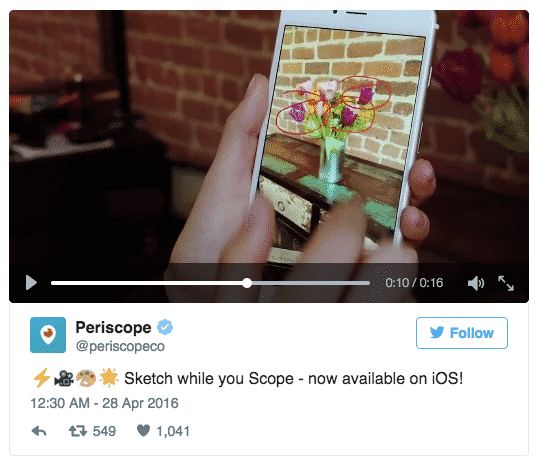Image resolution: width=538 pixels, height=464 pixels.
Task: Open the @periscopeco handle link
Action: [x=120, y=346]
